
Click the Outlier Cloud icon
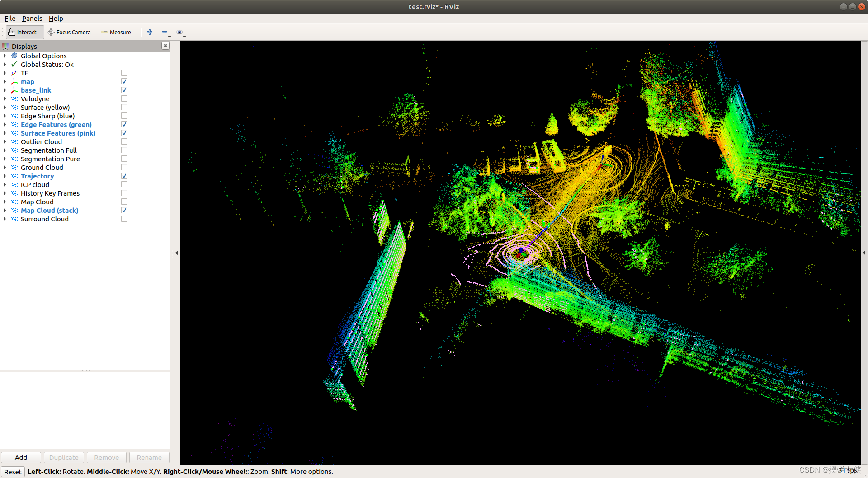point(14,141)
